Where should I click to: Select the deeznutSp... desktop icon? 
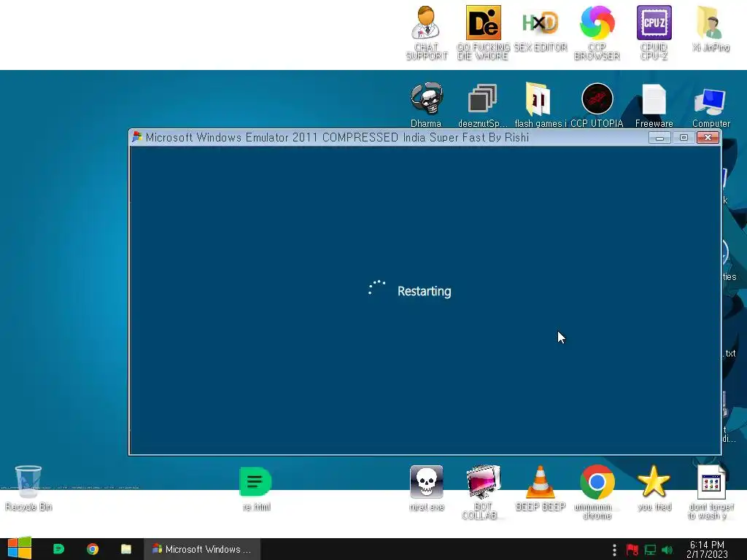483,105
